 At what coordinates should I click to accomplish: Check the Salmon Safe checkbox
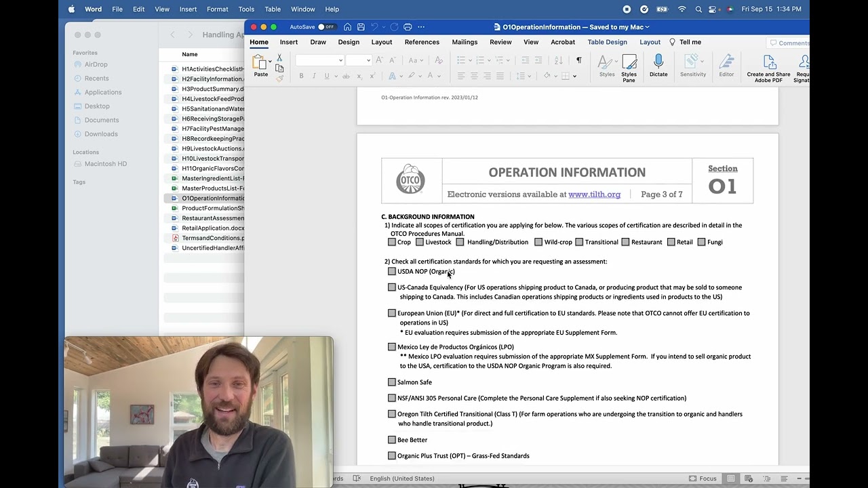[x=392, y=382]
